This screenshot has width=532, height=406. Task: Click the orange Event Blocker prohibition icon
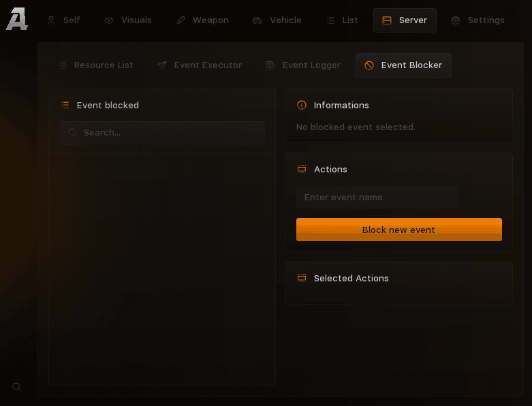pyautogui.click(x=369, y=65)
